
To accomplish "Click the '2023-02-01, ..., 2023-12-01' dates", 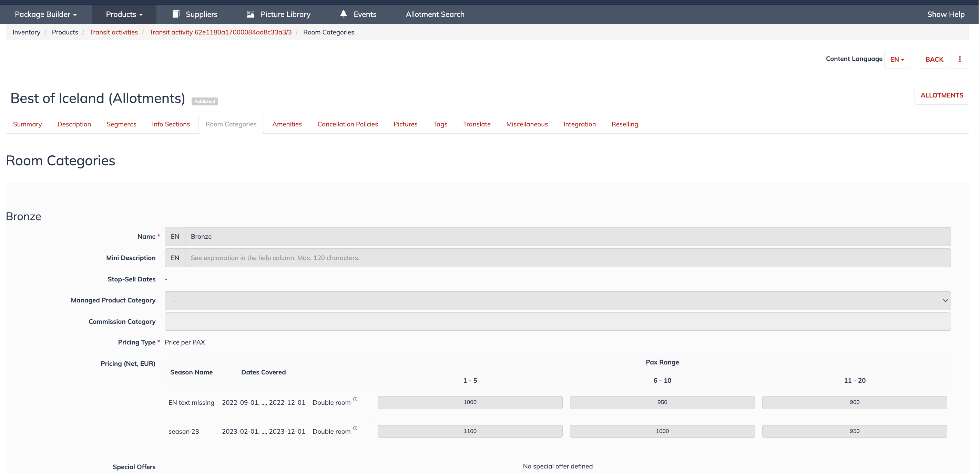I will tap(264, 431).
